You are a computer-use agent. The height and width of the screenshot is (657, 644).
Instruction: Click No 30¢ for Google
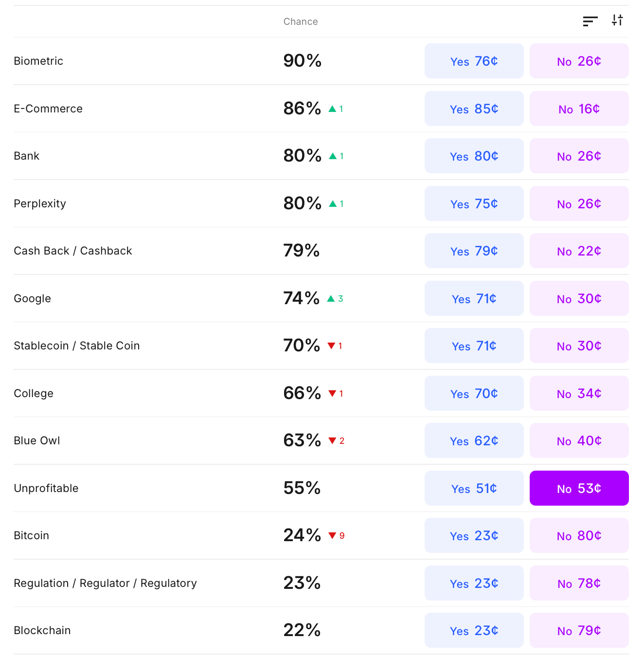(x=579, y=299)
